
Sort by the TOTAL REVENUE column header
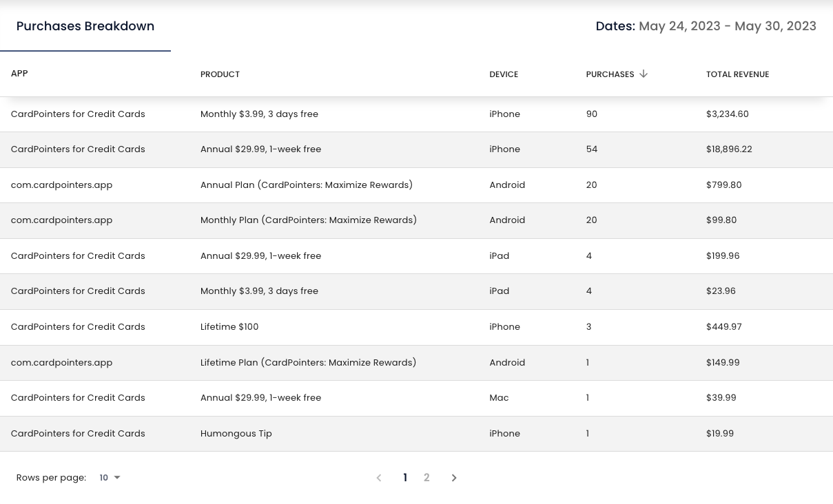point(737,74)
